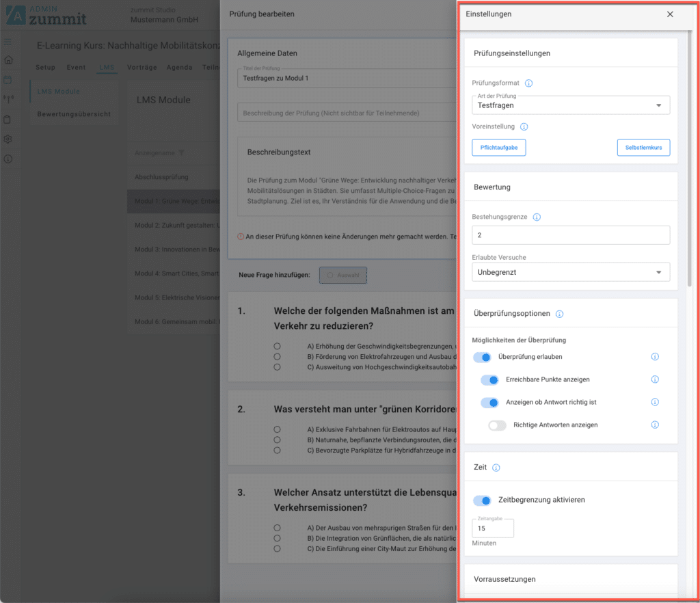Toggle Zeitbegrenzung aktivieren switch

click(x=483, y=500)
